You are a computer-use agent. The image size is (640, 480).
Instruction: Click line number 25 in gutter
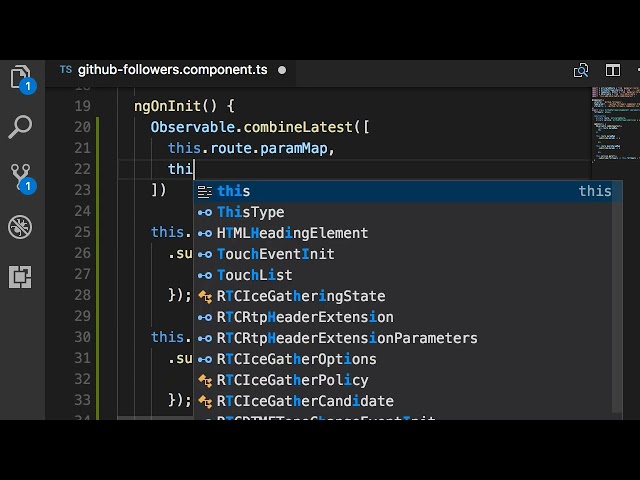coord(82,232)
